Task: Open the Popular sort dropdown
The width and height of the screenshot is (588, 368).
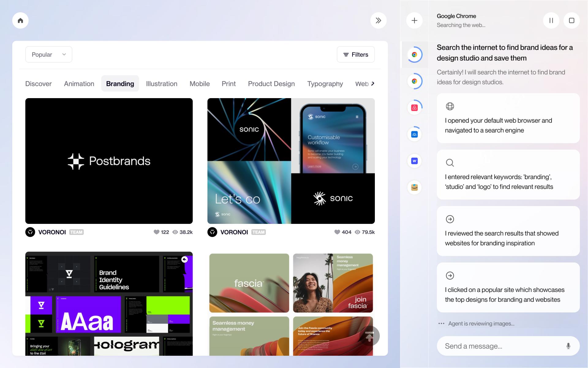Action: point(49,55)
